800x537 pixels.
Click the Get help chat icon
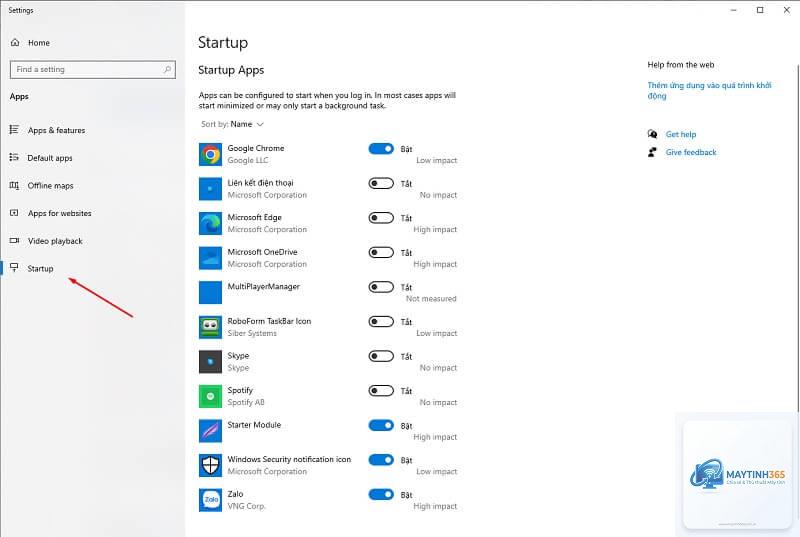pyautogui.click(x=652, y=134)
